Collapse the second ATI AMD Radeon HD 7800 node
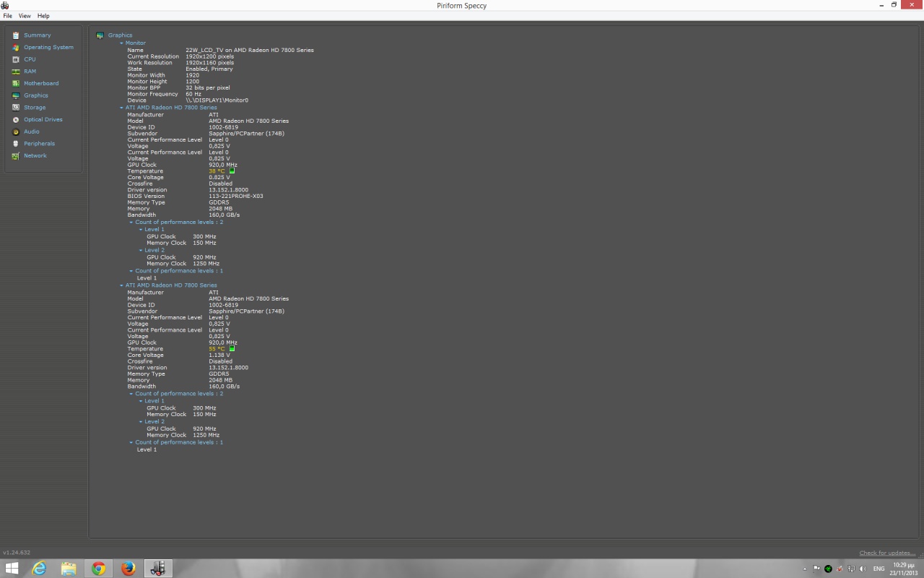This screenshot has height=578, width=924. [122, 285]
